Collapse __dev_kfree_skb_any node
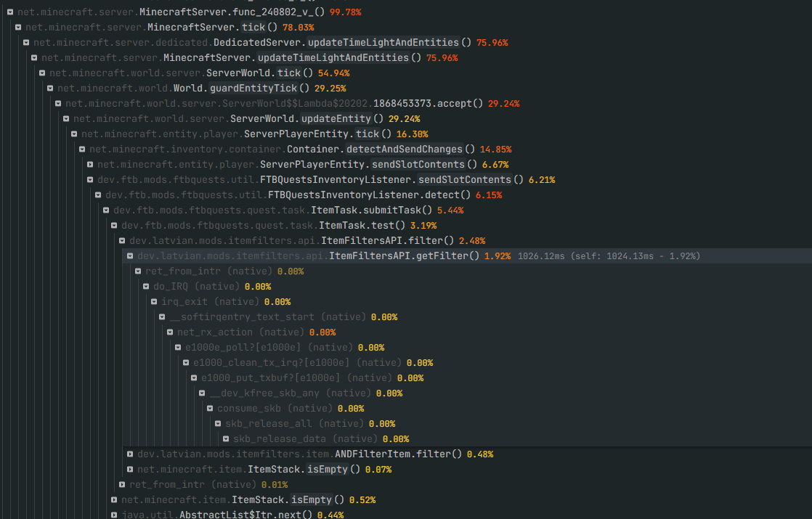The image size is (812, 519). click(202, 393)
